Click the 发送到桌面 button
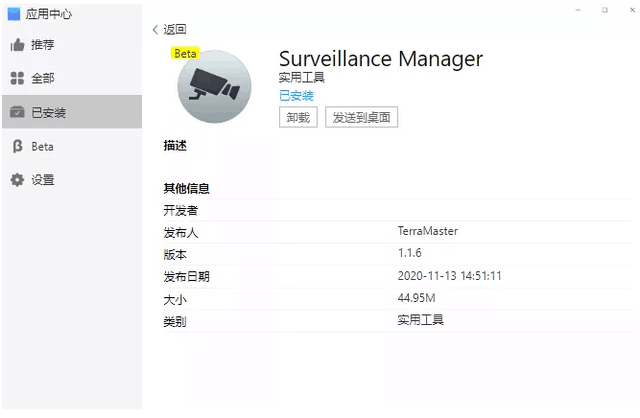This screenshot has height=418, width=640. point(364,117)
